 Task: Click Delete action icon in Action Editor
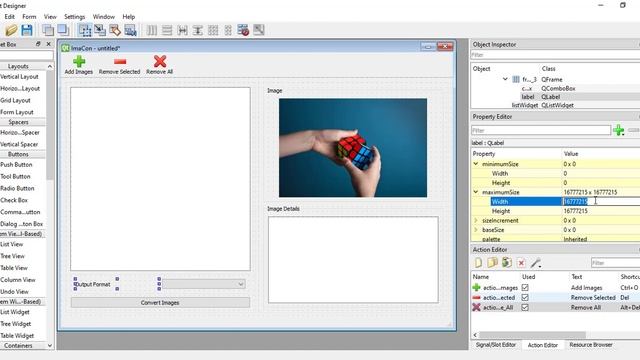click(x=521, y=263)
